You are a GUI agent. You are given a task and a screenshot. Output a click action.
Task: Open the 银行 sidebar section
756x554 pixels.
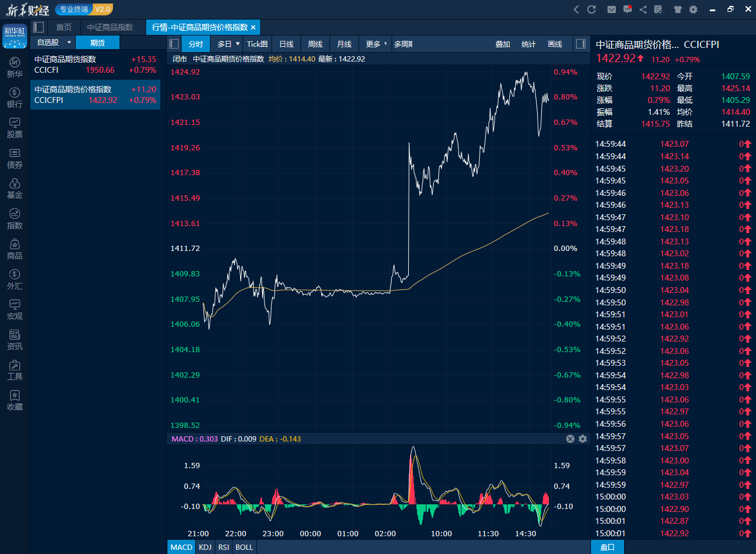[15, 98]
